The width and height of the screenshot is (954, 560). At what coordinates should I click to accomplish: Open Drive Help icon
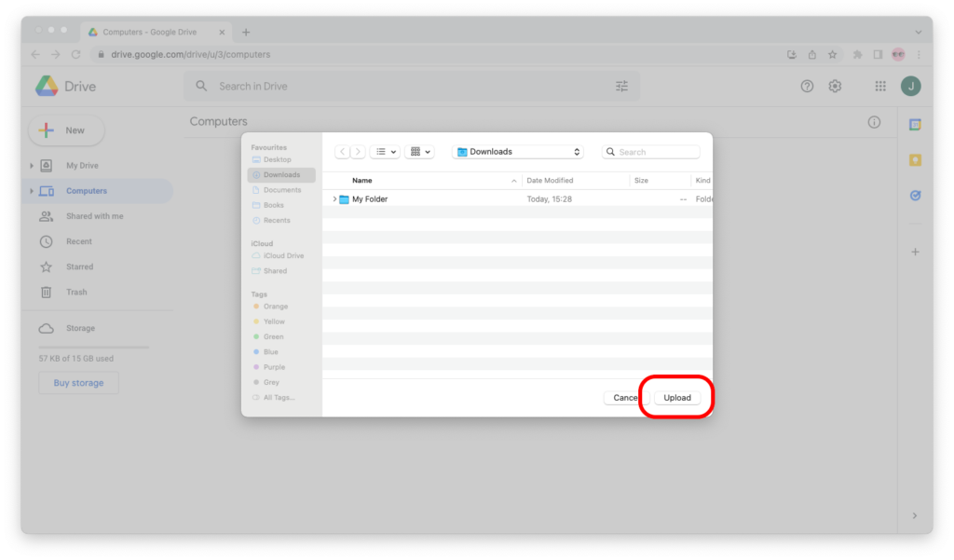point(807,87)
